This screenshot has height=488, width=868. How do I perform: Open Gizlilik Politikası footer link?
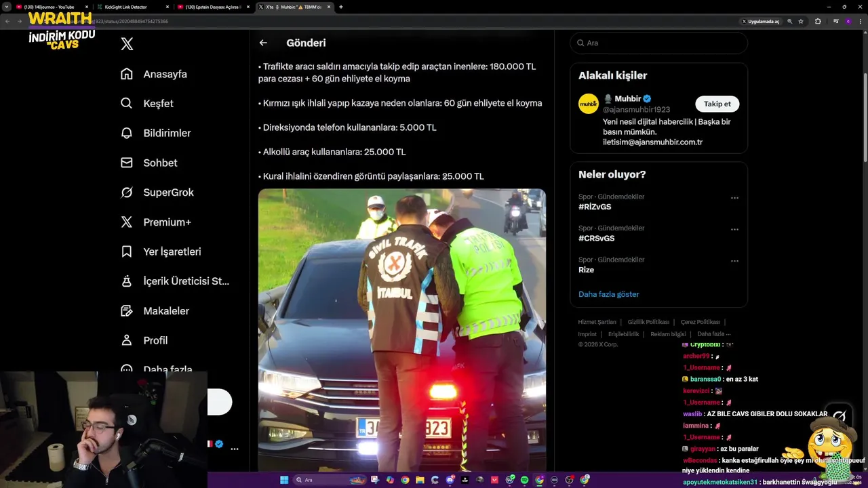click(648, 322)
